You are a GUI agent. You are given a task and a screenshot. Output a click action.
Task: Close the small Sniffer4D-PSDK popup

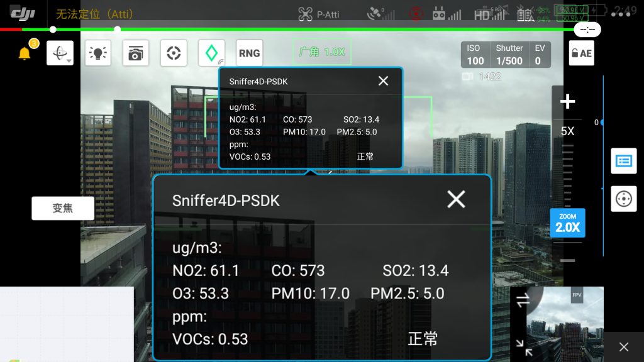(x=383, y=81)
